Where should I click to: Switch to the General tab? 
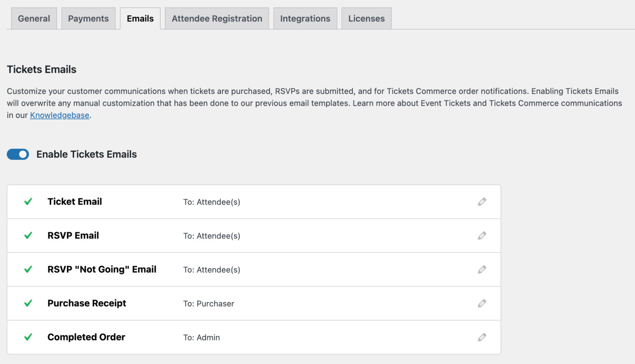click(x=33, y=18)
